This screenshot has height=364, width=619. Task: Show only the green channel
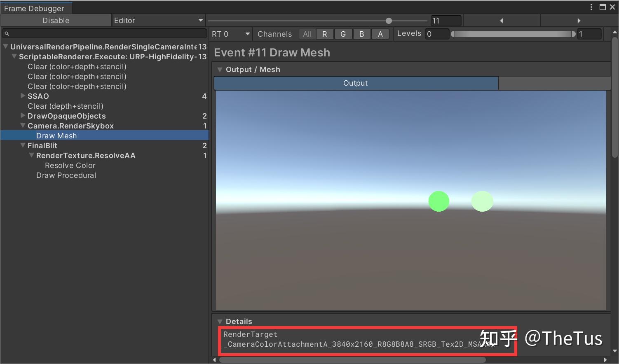[343, 34]
